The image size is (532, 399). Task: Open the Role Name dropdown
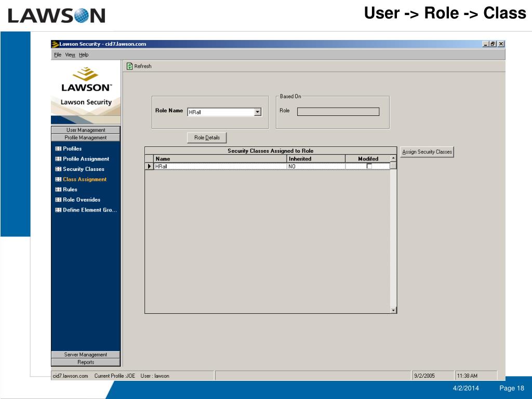tap(258, 112)
